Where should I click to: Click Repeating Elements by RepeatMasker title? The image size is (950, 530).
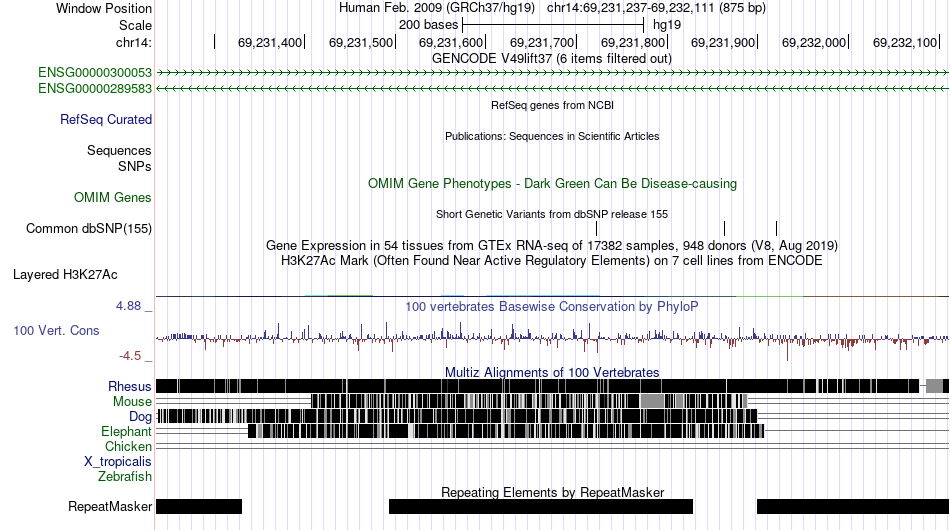(x=552, y=492)
